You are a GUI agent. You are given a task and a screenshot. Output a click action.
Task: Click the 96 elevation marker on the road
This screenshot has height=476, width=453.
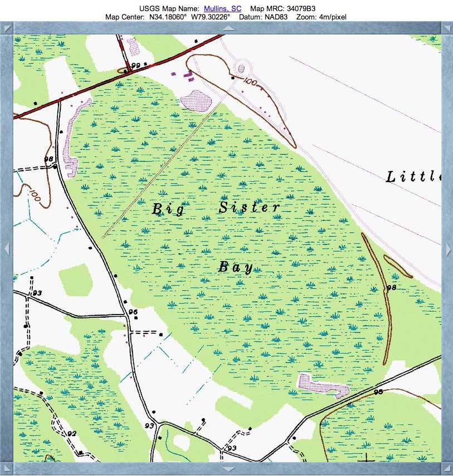133,312
